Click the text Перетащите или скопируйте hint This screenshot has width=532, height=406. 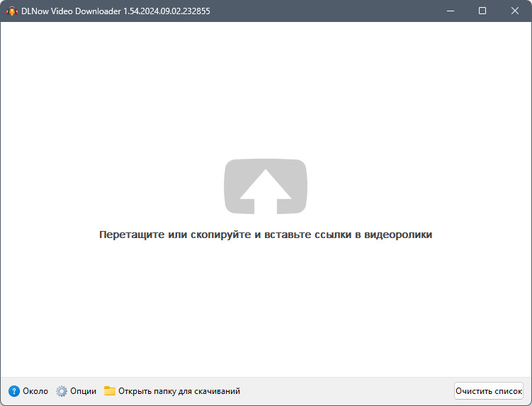(x=266, y=235)
